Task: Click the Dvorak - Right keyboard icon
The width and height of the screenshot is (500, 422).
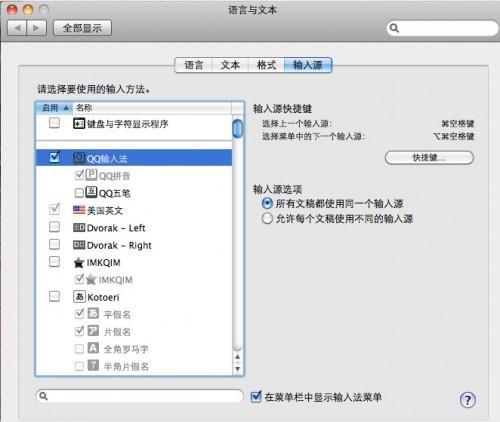Action: point(79,245)
